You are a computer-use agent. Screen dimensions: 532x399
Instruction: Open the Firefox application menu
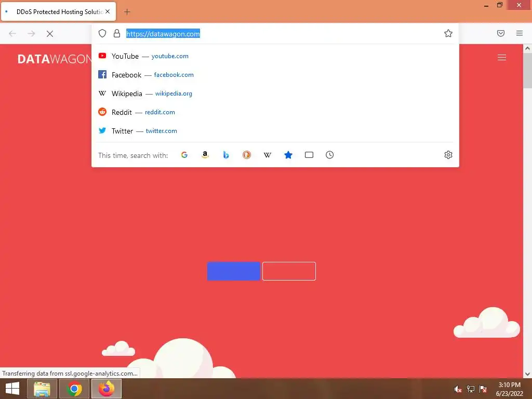pos(520,33)
